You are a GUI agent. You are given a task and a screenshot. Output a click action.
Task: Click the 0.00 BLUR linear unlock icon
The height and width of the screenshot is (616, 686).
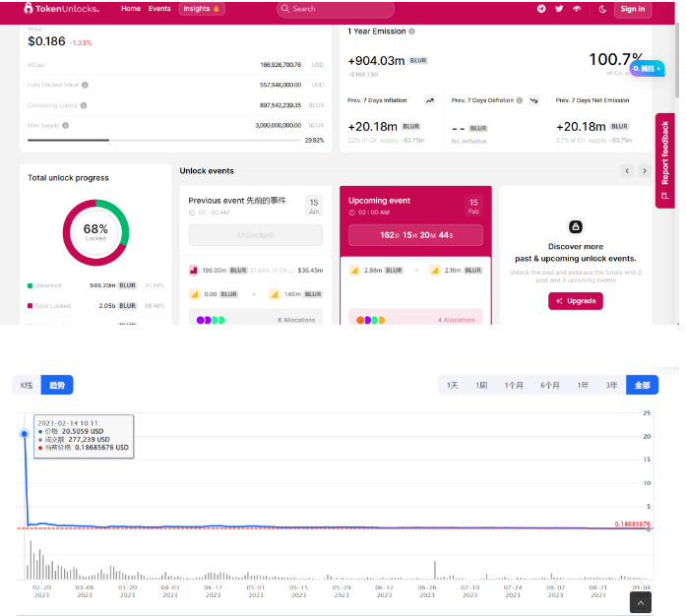(x=194, y=294)
